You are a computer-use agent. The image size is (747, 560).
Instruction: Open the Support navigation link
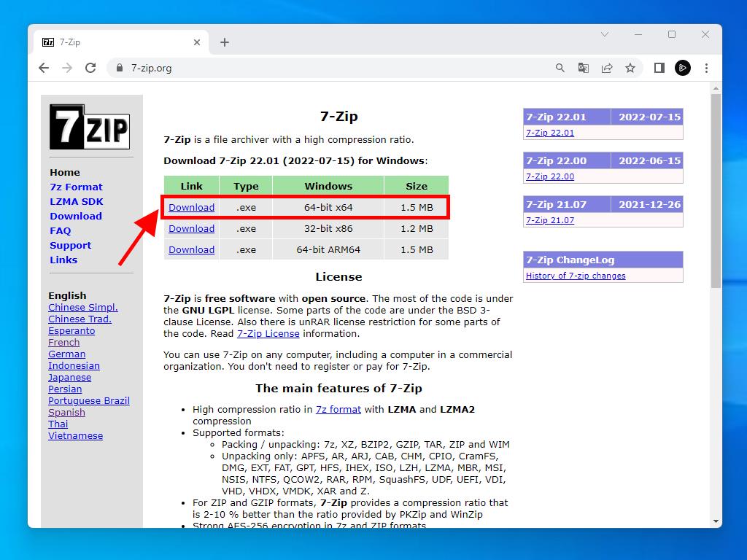[71, 245]
